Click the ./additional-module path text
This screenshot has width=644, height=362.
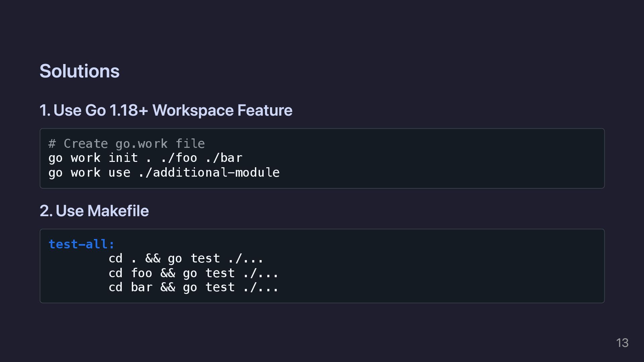pos(209,173)
